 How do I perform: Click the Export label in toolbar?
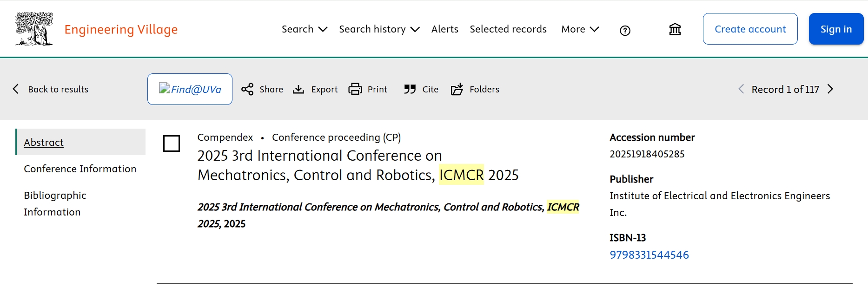(x=325, y=89)
